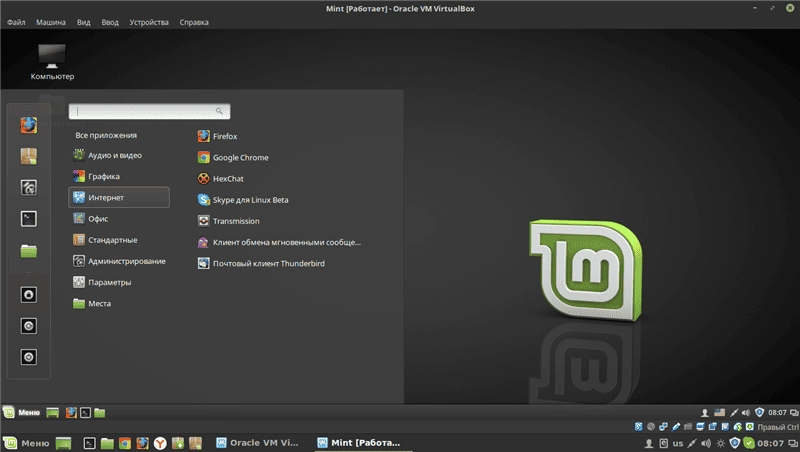Launch Почтовый клиент Thunderbird
800x452 pixels.
261,263
